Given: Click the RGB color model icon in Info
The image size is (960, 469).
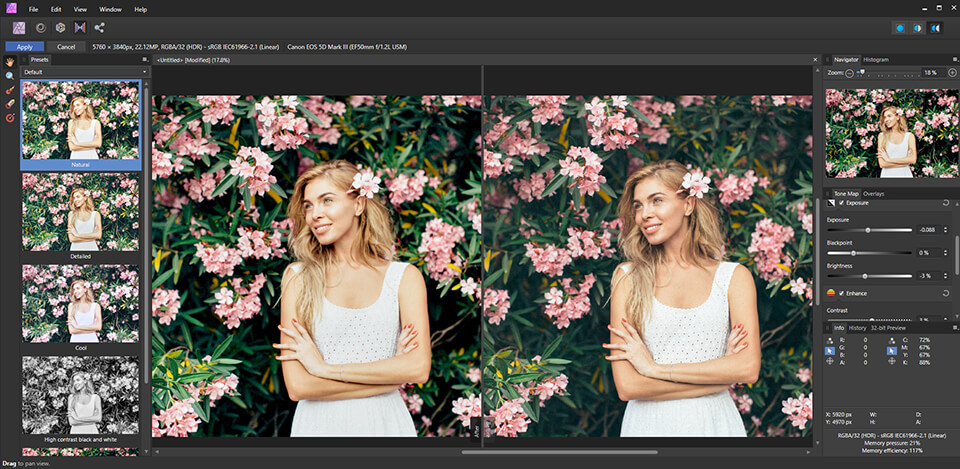Looking at the screenshot, I should (x=830, y=339).
